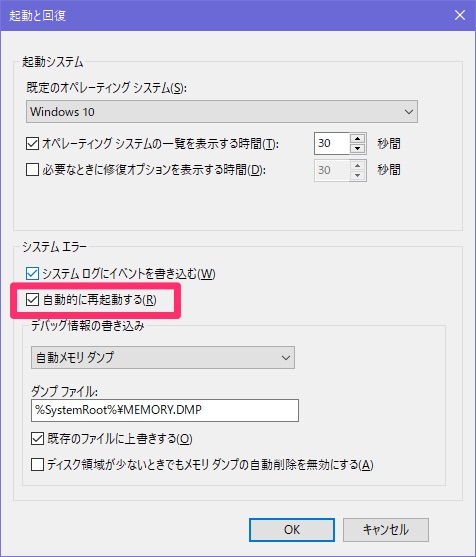Click the chevron arrow on 自動メモリ ダンプ combo box
Image resolution: width=476 pixels, height=557 pixels.
coord(286,357)
